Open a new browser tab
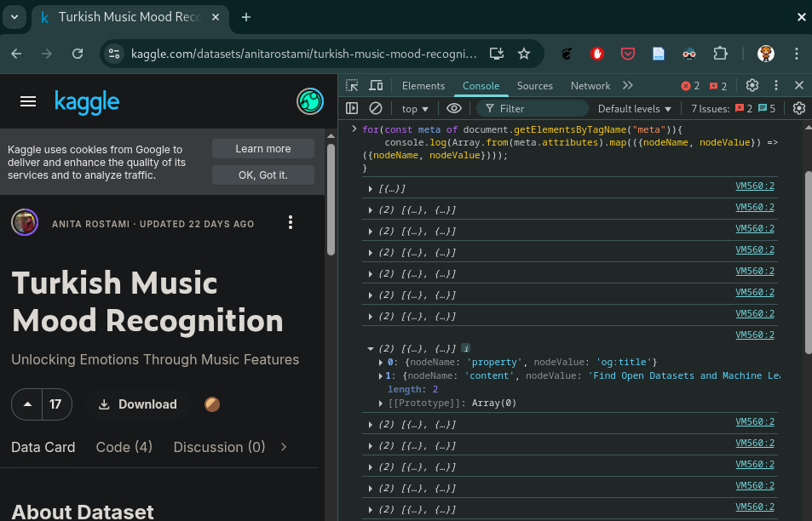The height and width of the screenshot is (521, 812). (x=246, y=17)
